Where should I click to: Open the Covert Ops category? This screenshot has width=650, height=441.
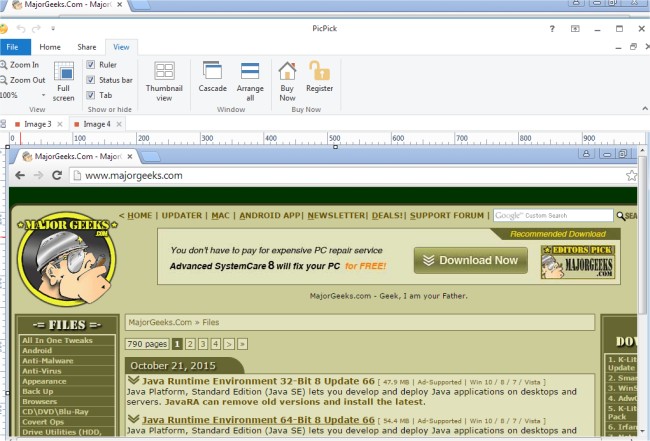point(43,422)
